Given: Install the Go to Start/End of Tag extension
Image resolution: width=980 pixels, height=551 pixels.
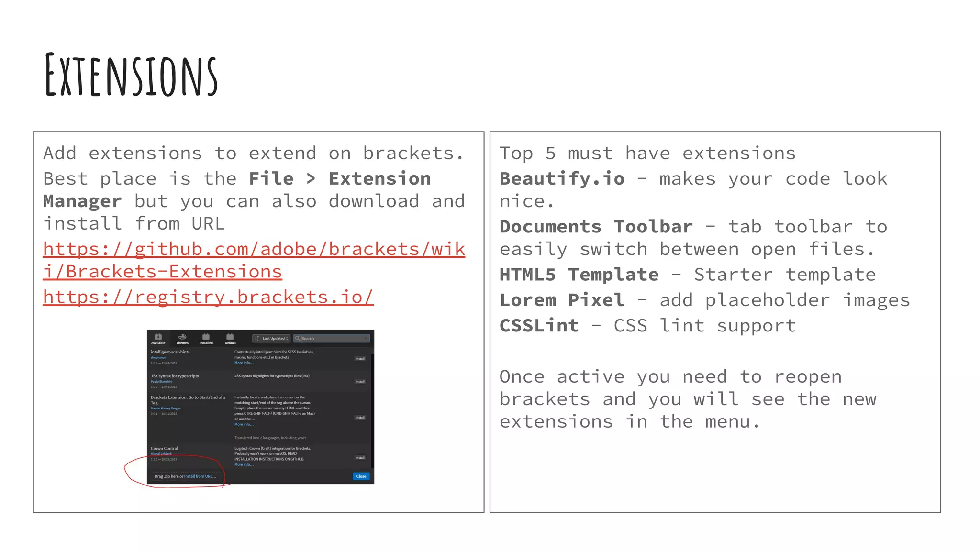Looking at the screenshot, I should point(360,418).
